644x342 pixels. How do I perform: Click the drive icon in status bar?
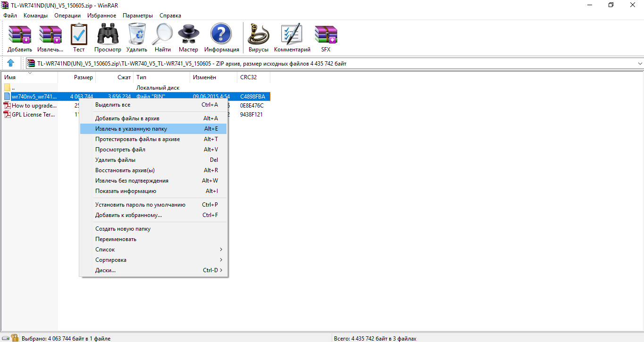click(x=5, y=338)
